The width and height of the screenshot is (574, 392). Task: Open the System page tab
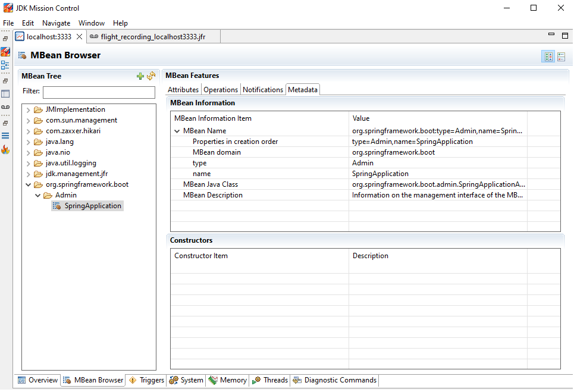pos(186,380)
